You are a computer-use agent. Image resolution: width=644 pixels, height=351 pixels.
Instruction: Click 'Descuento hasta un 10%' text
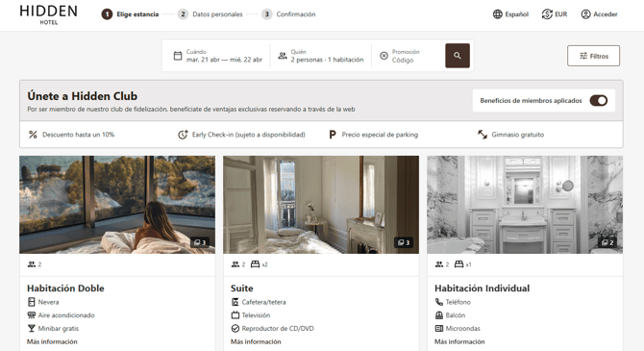(79, 135)
